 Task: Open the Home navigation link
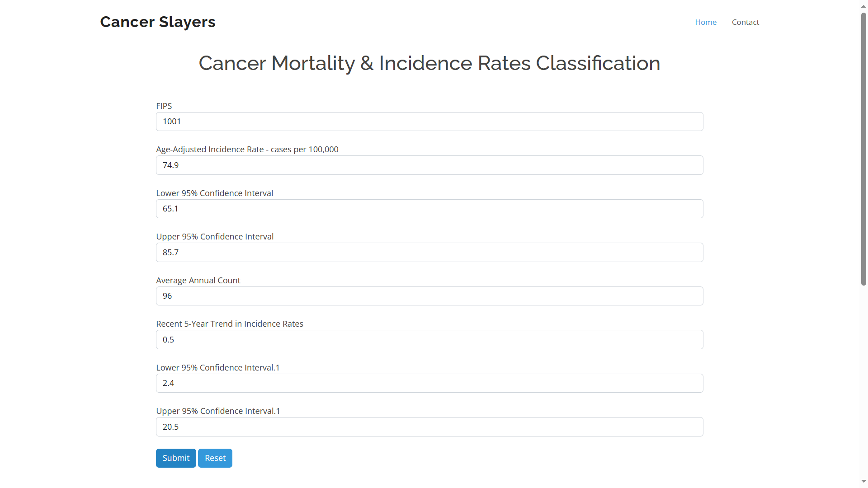(x=706, y=22)
